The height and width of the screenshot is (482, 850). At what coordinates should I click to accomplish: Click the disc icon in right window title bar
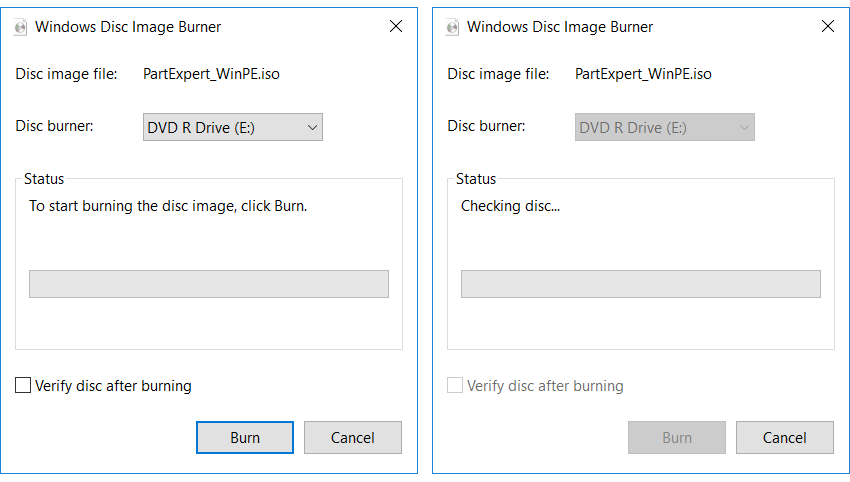453,27
